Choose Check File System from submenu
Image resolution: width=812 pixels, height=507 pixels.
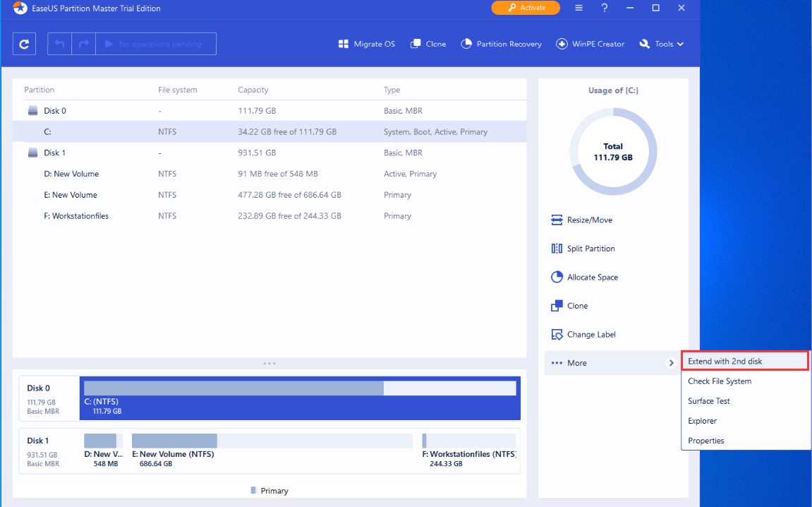(x=720, y=381)
